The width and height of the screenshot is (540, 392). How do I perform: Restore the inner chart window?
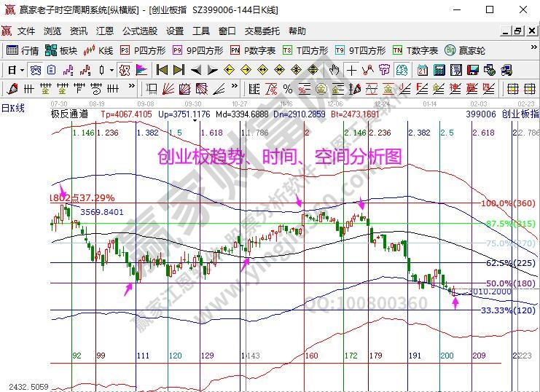(x=517, y=31)
